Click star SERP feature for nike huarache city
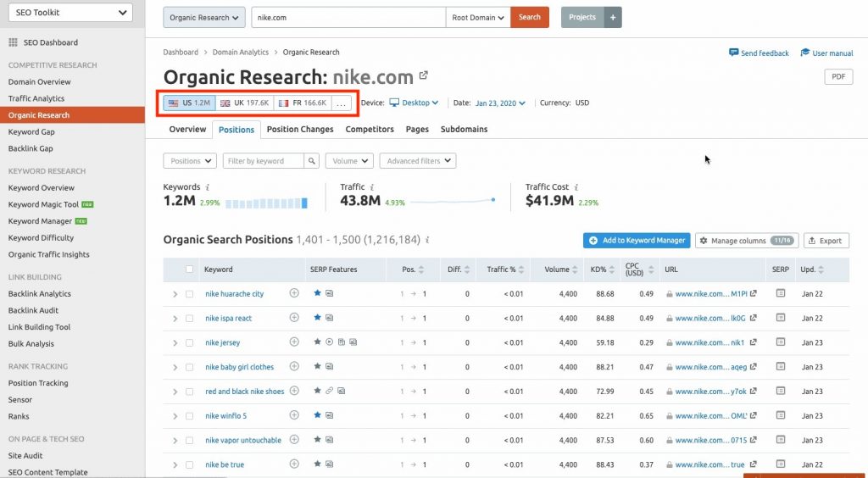 coord(317,293)
